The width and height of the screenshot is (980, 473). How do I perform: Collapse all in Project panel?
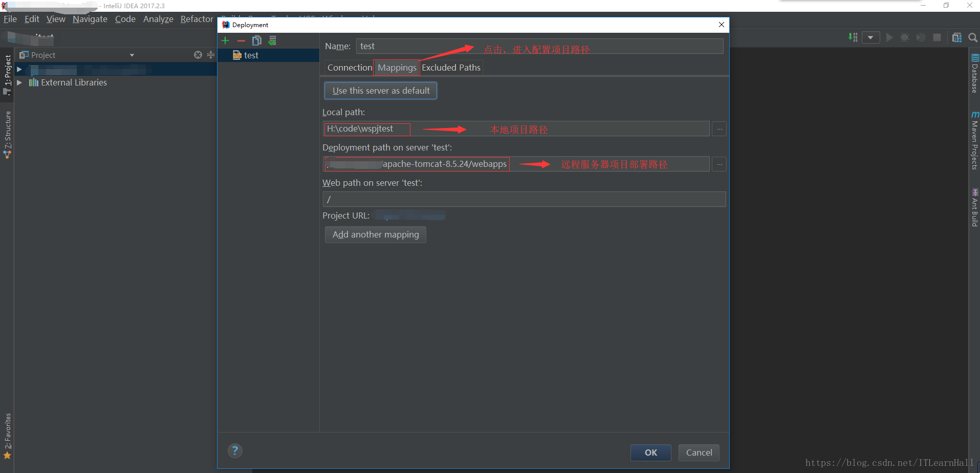click(211, 55)
